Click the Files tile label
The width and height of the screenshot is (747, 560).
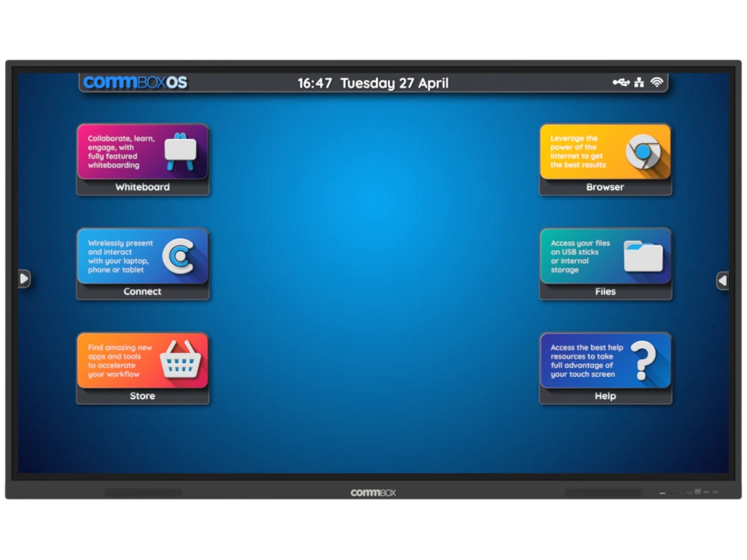(605, 292)
